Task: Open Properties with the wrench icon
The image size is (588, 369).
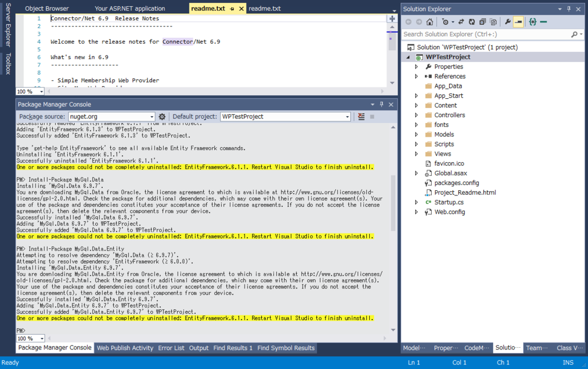Action: 508,22
